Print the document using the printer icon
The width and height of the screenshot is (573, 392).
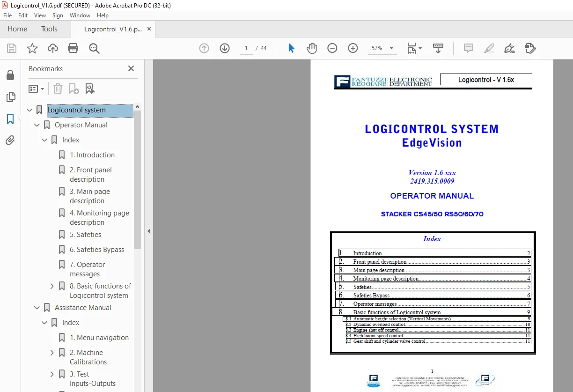click(73, 48)
